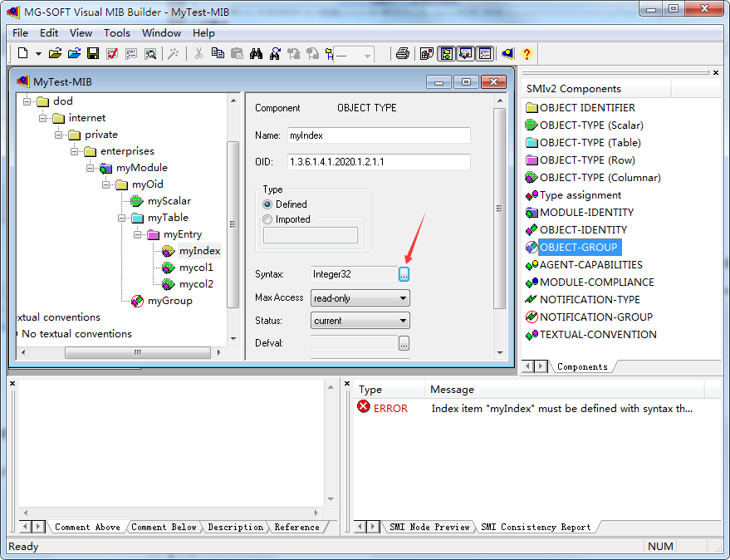Click the Save floppy disk icon

[93, 54]
